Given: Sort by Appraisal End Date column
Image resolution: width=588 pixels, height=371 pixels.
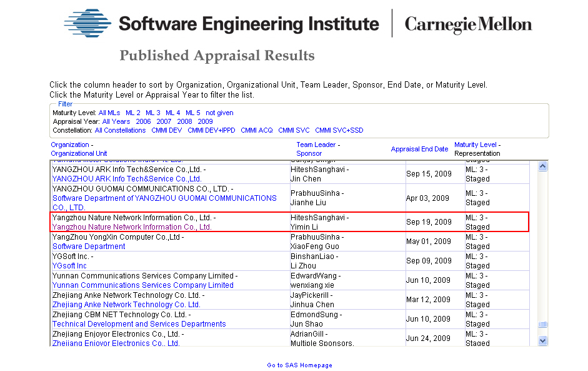Looking at the screenshot, I should tap(419, 149).
